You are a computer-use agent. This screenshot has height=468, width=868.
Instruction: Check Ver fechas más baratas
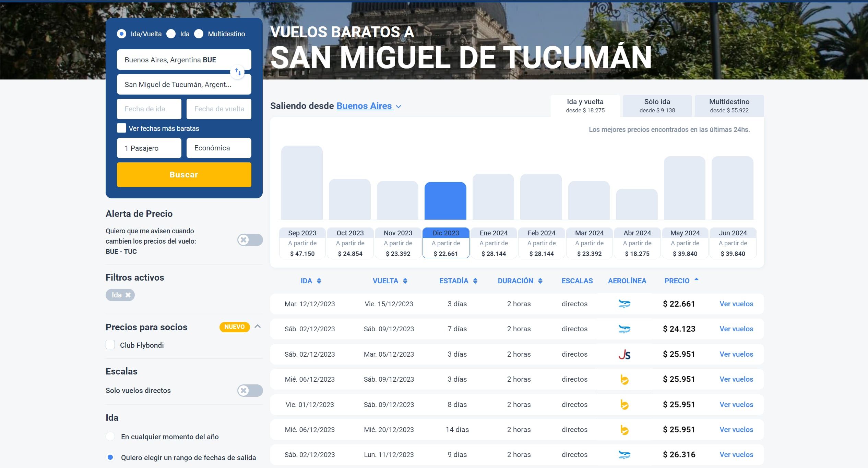(x=121, y=128)
